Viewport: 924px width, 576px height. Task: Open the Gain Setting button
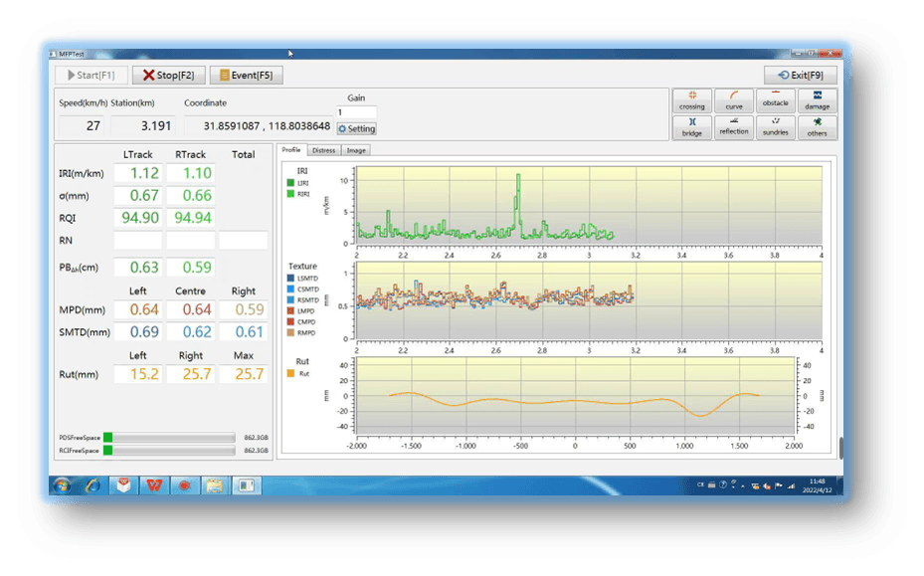tap(356, 128)
